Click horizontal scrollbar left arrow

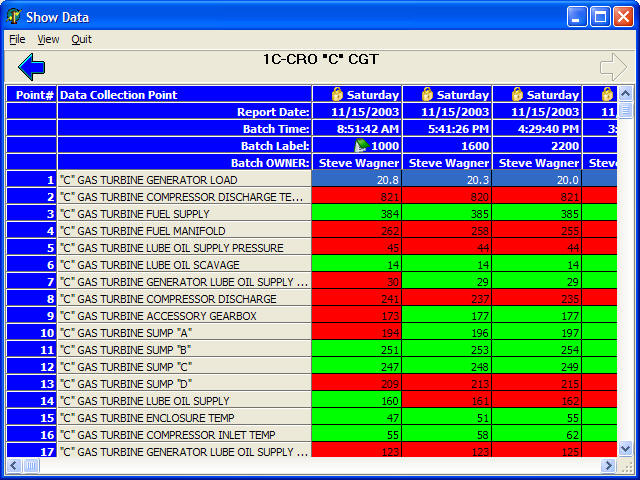tap(14, 466)
